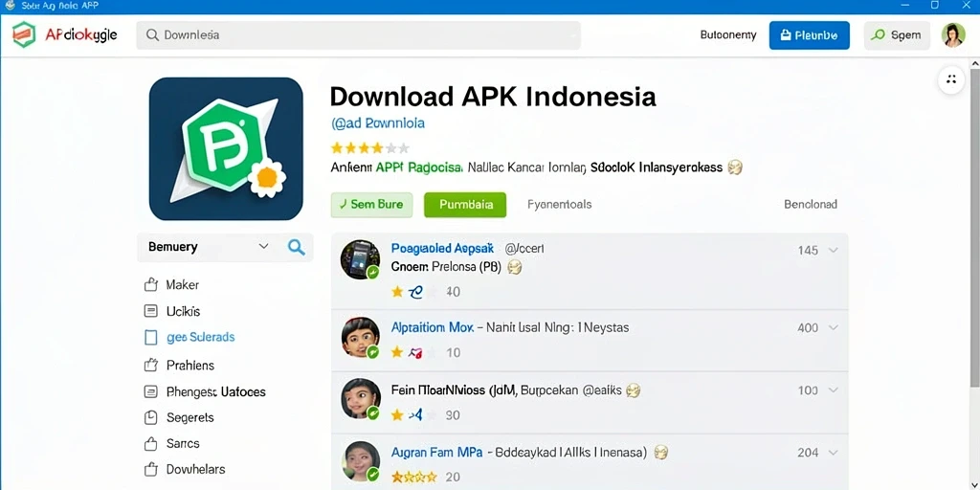Click the blue search icon beside Bemuery
This screenshot has height=490, width=980.
[x=297, y=247]
